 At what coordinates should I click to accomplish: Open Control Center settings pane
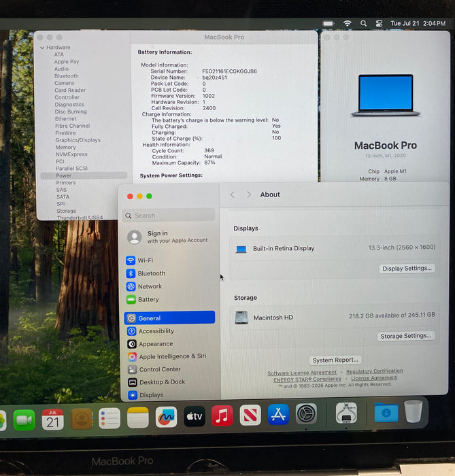(169, 369)
